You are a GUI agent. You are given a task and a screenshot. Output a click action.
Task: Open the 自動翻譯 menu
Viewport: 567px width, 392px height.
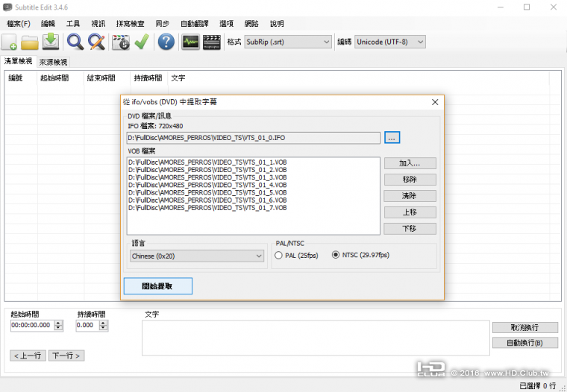click(195, 24)
